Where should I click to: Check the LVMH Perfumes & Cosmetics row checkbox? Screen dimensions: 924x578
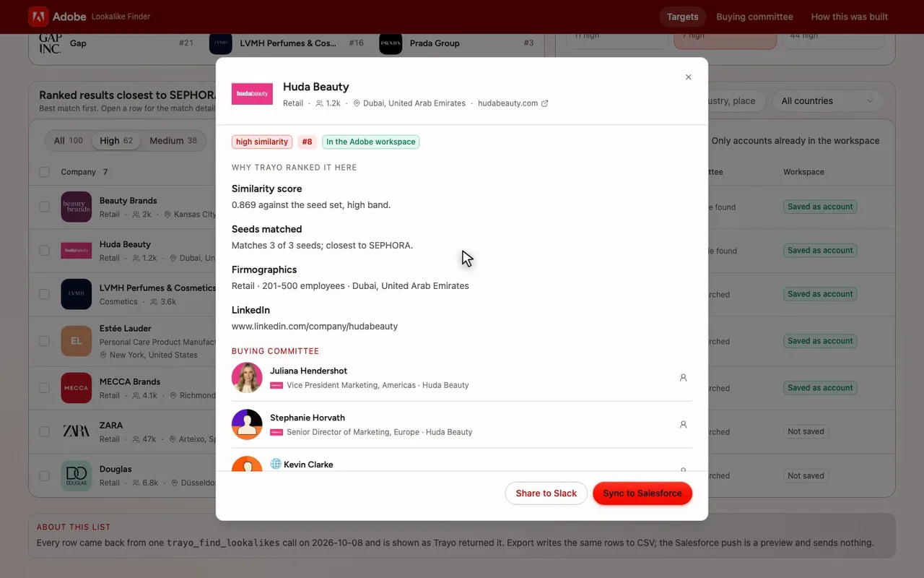(45, 294)
